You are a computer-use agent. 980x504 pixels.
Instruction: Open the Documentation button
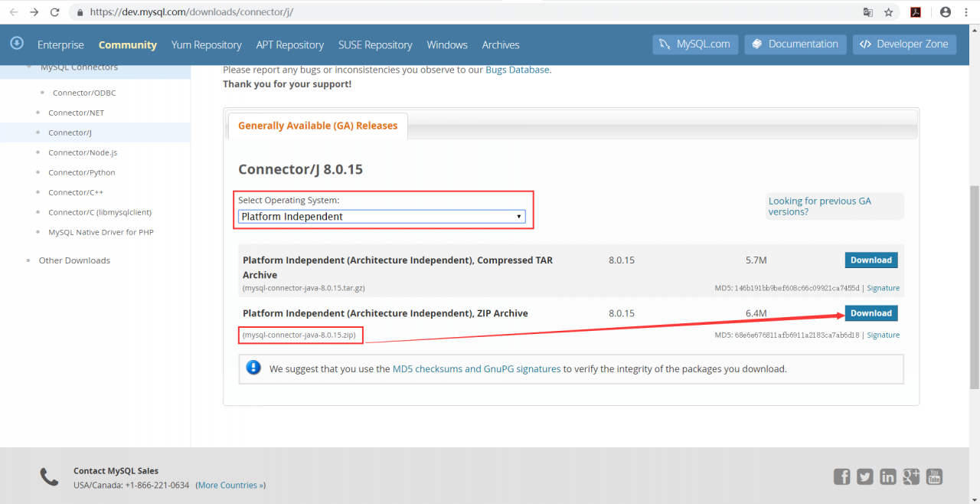click(x=795, y=44)
